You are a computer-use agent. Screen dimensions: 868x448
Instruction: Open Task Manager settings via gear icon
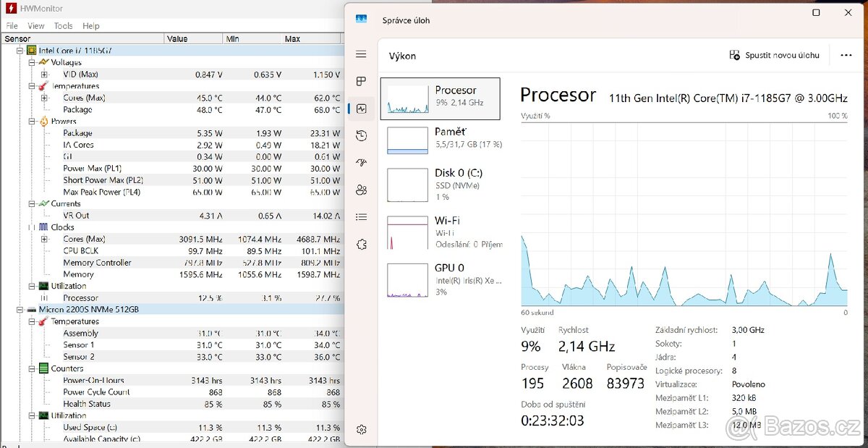(362, 428)
